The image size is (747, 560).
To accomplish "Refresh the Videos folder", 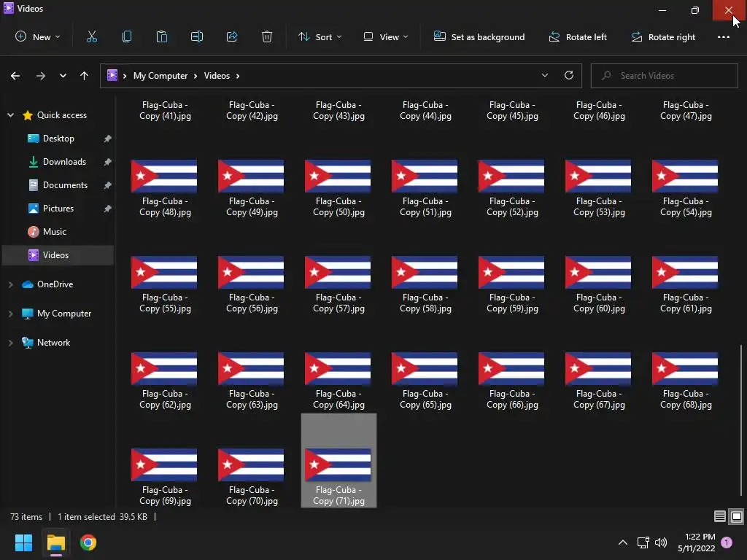I will click(x=569, y=75).
